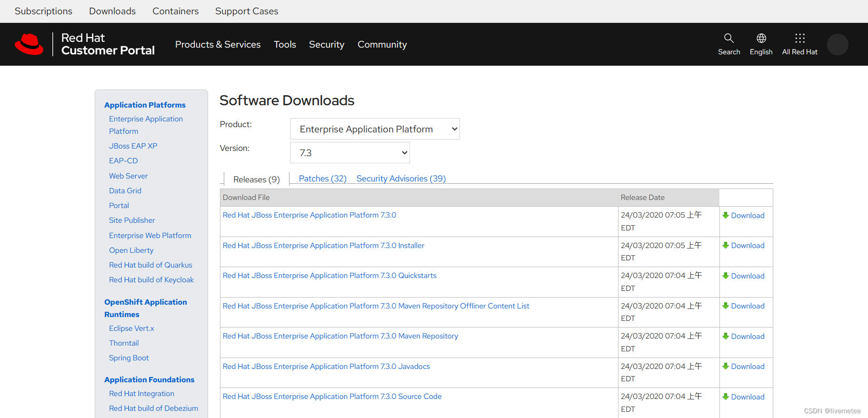Open the Products & Services menu
The image size is (868, 418).
click(x=218, y=44)
